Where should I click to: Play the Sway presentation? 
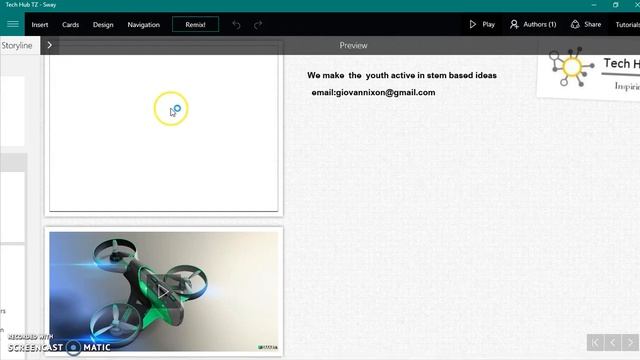482,24
